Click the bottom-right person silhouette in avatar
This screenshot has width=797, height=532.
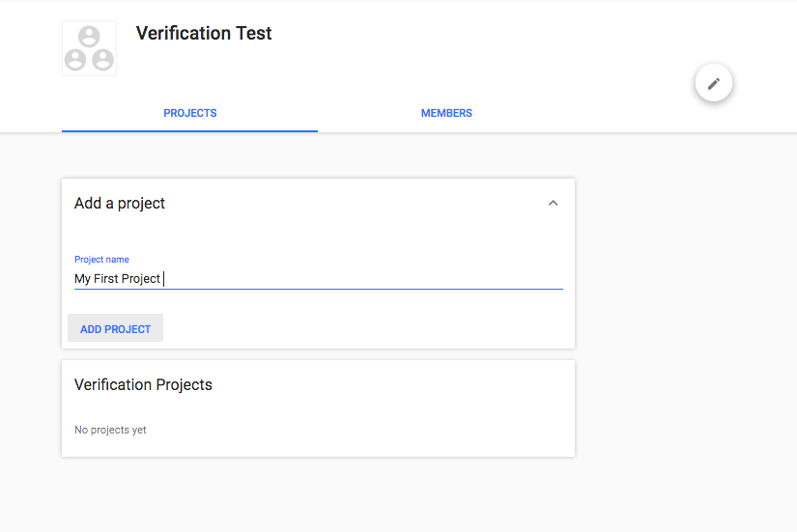[x=102, y=60]
